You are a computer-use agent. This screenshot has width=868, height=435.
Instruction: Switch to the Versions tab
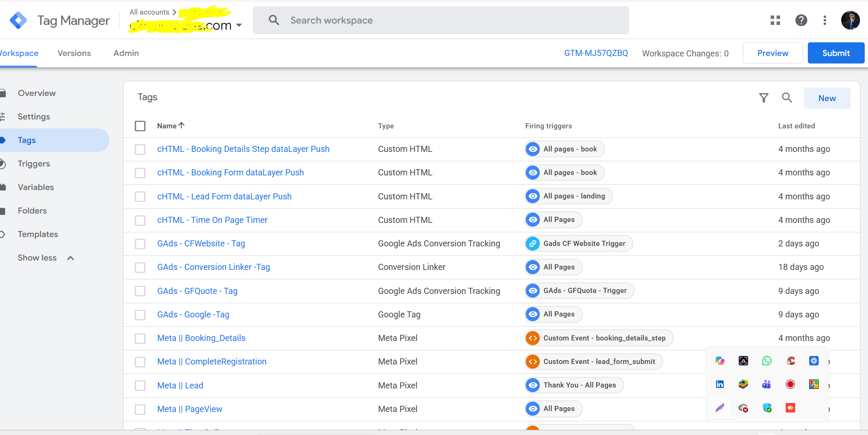[x=74, y=53]
